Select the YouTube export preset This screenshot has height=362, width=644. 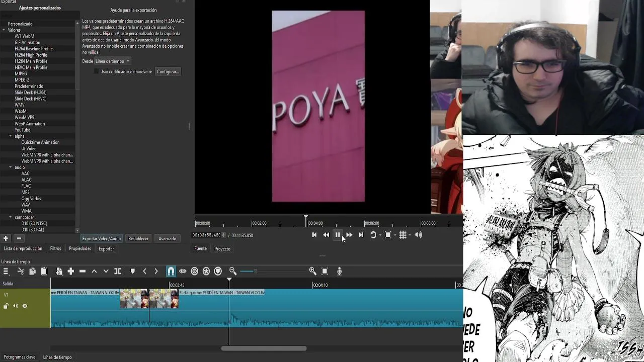[x=23, y=130]
